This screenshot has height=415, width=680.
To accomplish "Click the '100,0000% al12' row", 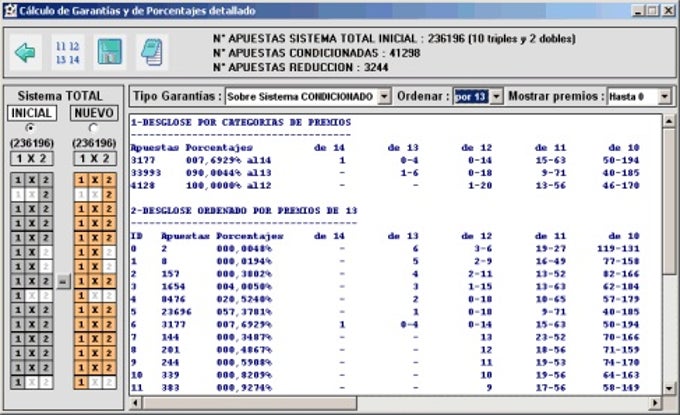I will coord(385,186).
